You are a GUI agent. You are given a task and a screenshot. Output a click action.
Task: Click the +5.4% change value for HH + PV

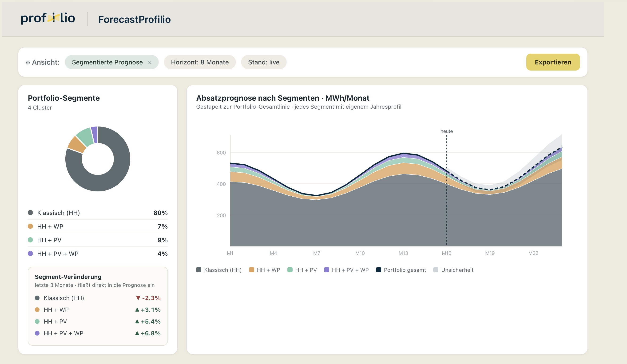pyautogui.click(x=151, y=321)
